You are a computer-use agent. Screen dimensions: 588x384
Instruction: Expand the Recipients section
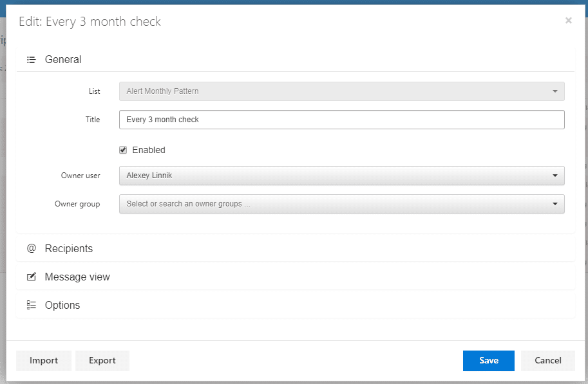click(296, 248)
